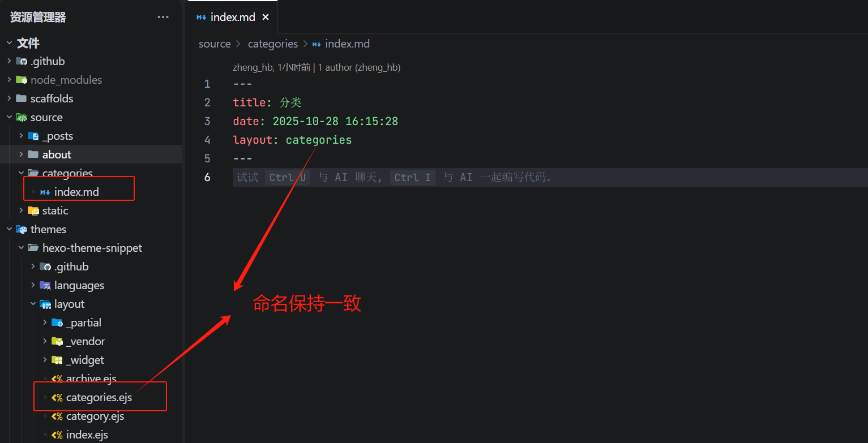Click the _posts folder icon

tap(33, 136)
